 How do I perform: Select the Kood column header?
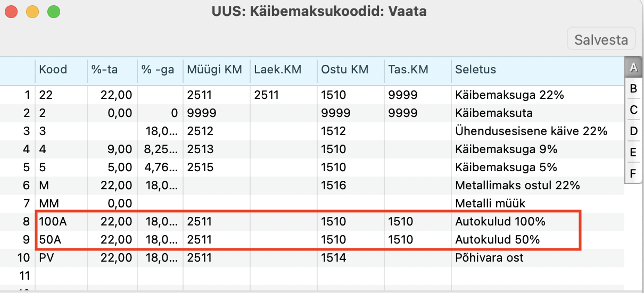coord(61,69)
